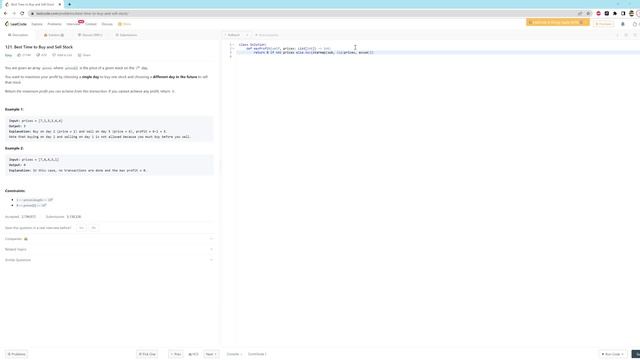Click Add to List

62,55
